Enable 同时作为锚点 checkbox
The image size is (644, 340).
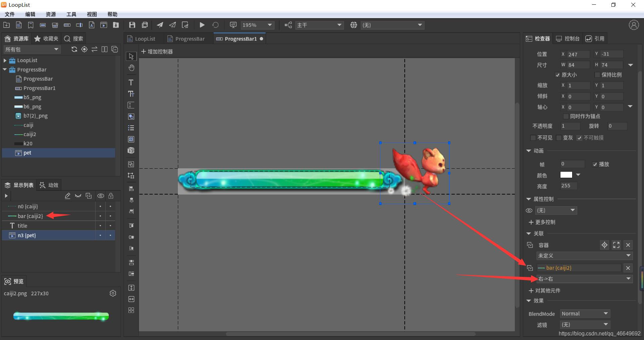coord(566,116)
